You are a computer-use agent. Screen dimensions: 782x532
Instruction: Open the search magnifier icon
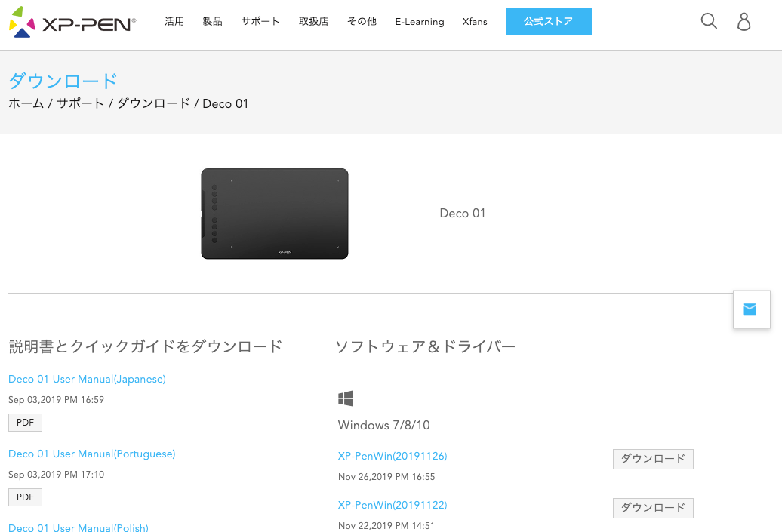coord(709,21)
